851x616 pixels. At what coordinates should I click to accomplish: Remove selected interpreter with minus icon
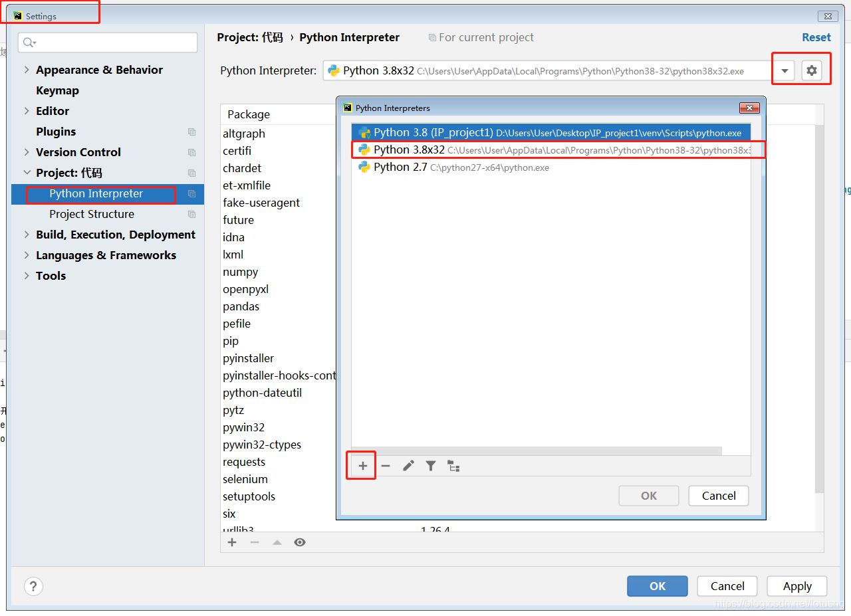tap(386, 466)
